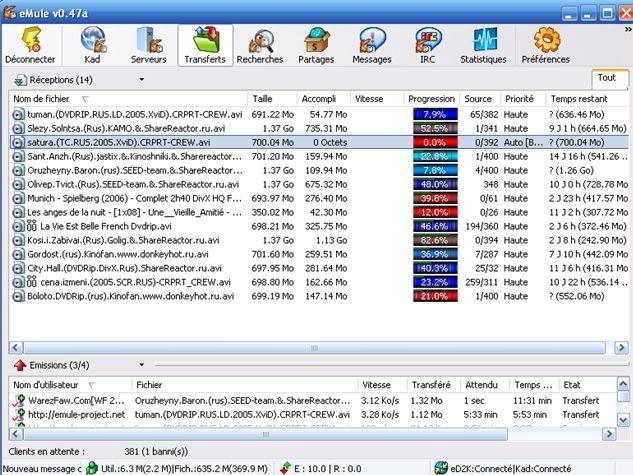
Task: Click the users status bar icon
Action: [x=92, y=468]
